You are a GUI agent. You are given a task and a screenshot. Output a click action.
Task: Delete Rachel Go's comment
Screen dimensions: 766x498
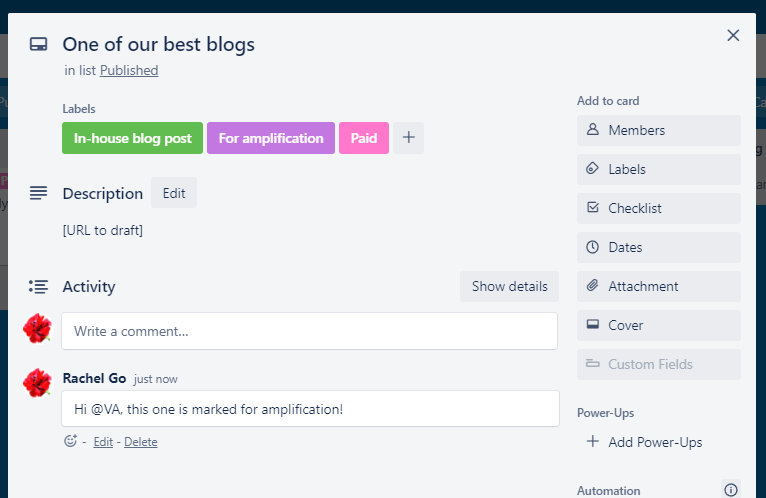[141, 442]
